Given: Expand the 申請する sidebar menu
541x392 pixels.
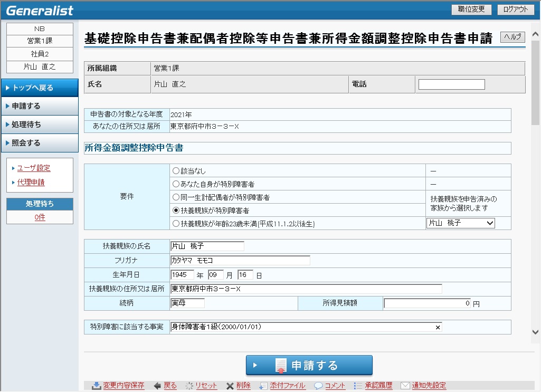Looking at the screenshot, I should pyautogui.click(x=40, y=106).
